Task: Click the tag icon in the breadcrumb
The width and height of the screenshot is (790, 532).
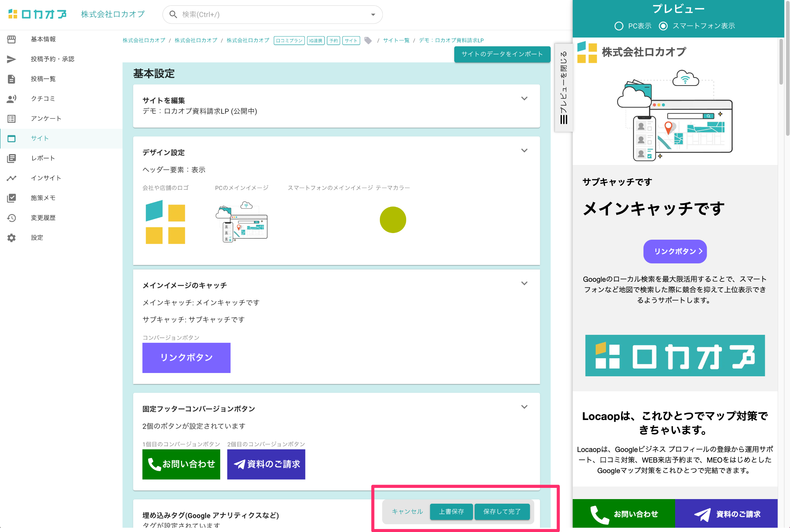Action: click(368, 40)
